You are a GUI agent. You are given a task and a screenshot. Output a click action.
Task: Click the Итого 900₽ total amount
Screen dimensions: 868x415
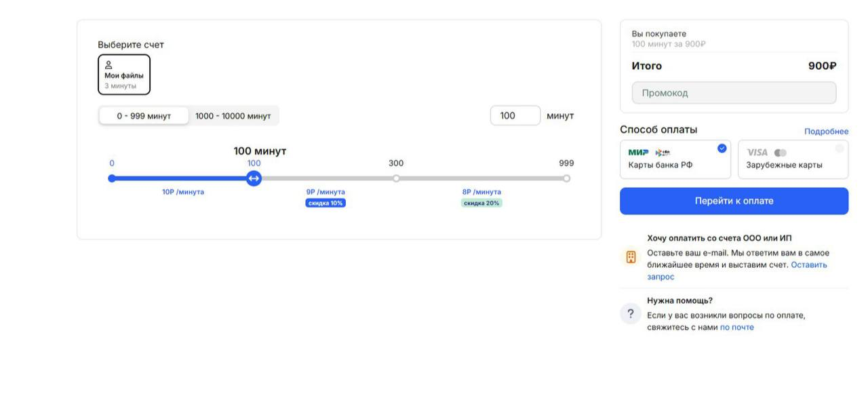click(822, 66)
